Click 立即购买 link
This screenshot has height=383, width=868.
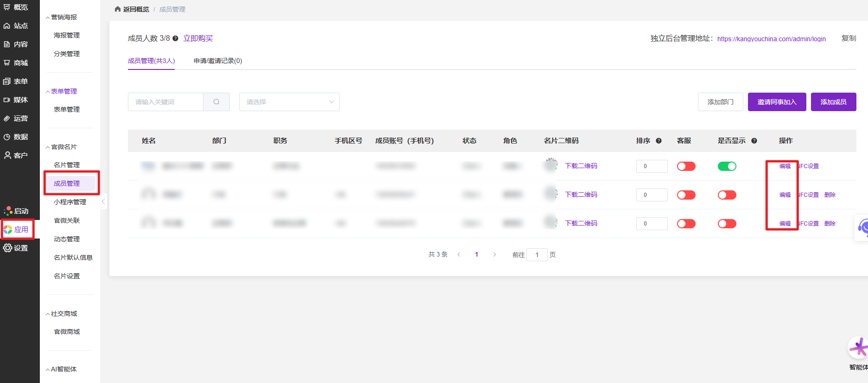click(198, 38)
